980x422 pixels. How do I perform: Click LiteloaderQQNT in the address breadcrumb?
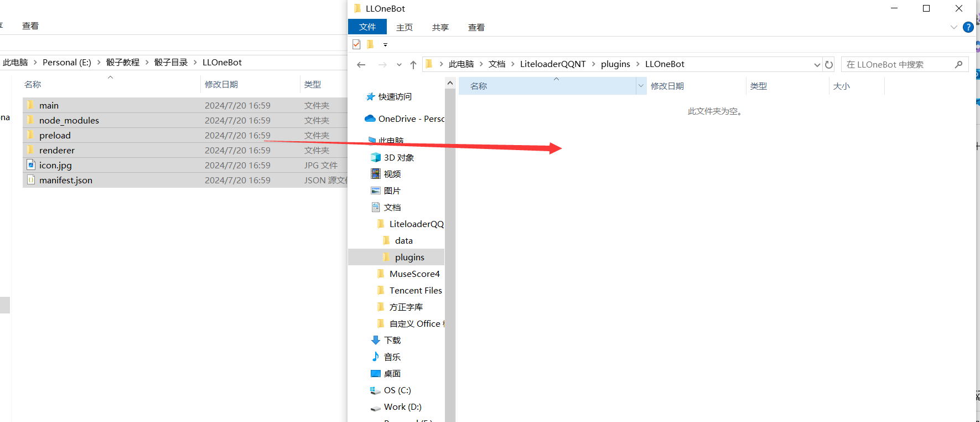click(x=553, y=64)
